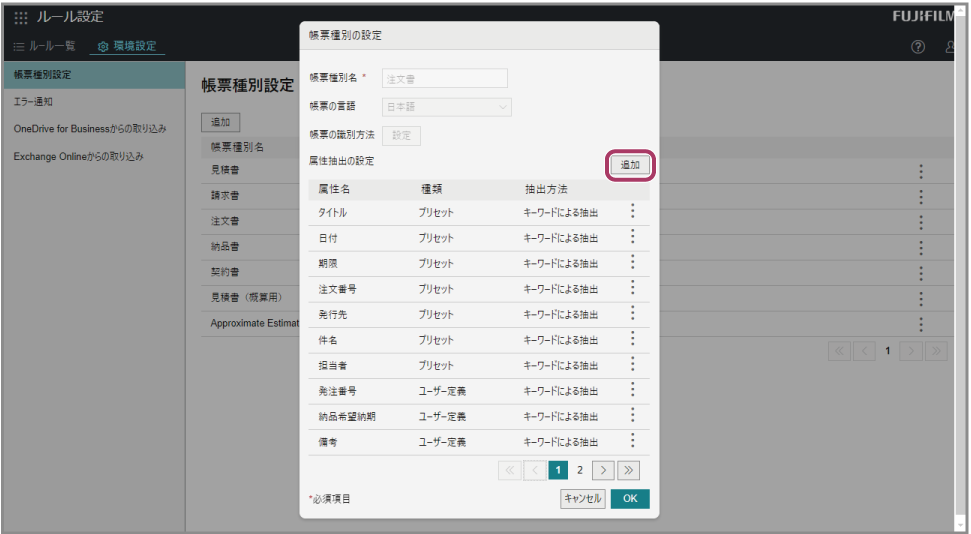Open the app launcher grid icon
The image size is (971, 534).
pyautogui.click(x=20, y=18)
